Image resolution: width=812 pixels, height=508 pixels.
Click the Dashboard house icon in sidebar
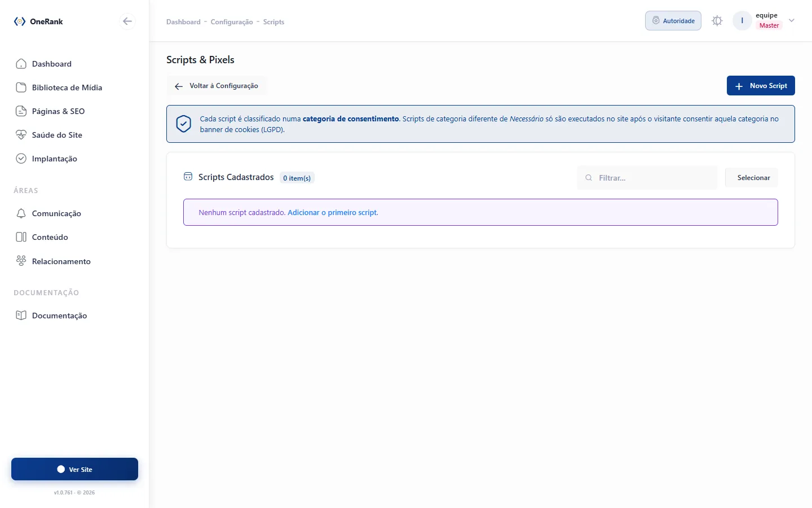point(21,64)
